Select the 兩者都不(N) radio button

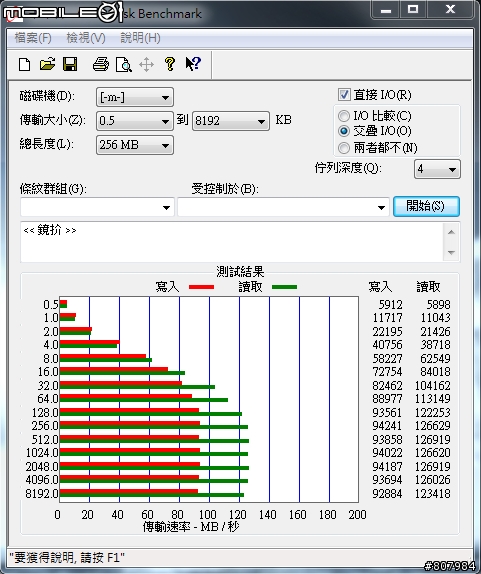344,148
